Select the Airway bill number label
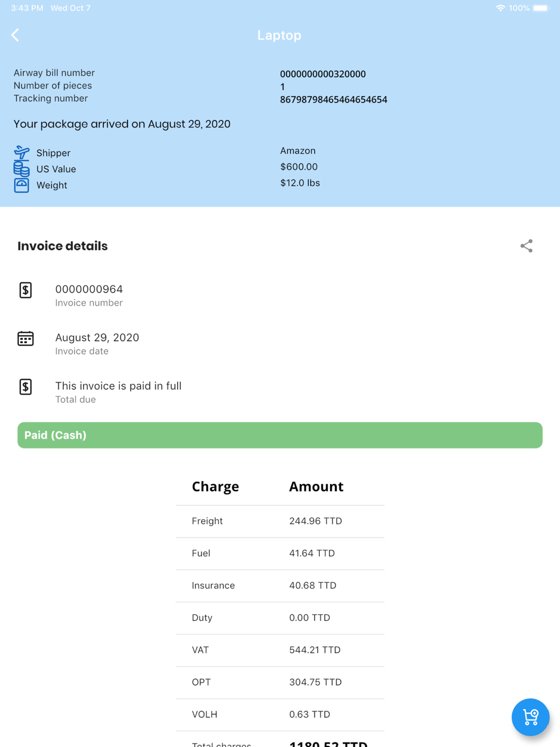Screen dimensions: 560x747 click(x=54, y=73)
